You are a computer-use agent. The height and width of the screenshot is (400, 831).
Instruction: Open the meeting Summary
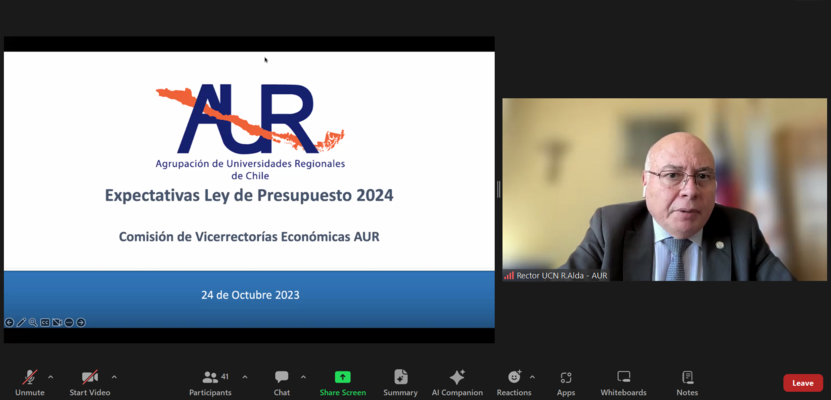pos(401,383)
